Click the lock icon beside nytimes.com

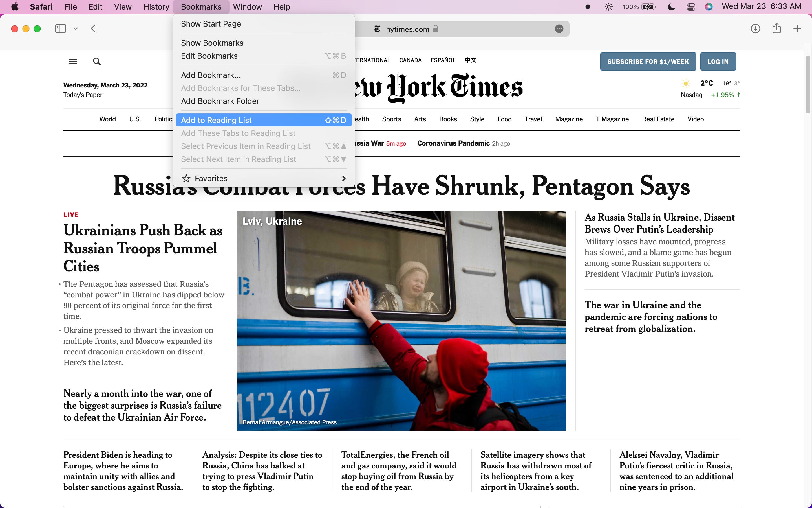436,29
